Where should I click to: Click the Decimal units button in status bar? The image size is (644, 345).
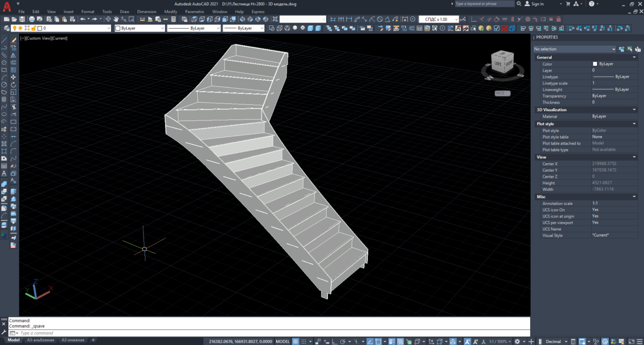pyautogui.click(x=553, y=341)
